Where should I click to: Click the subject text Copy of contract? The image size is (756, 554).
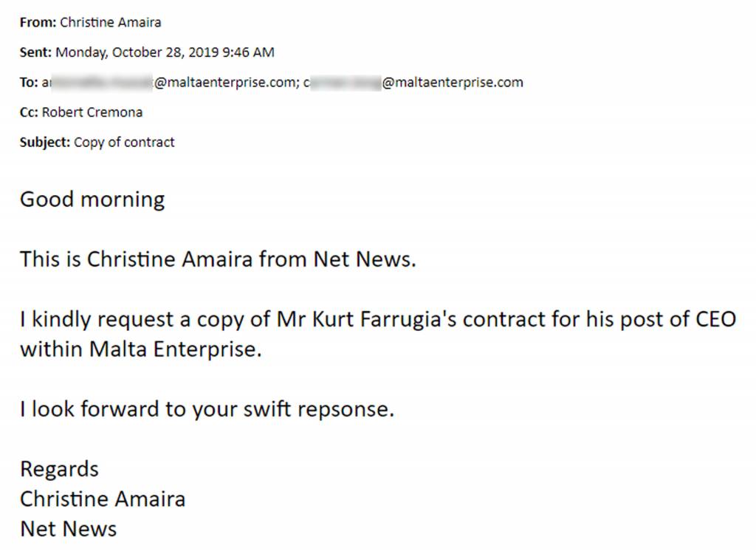[x=124, y=143]
